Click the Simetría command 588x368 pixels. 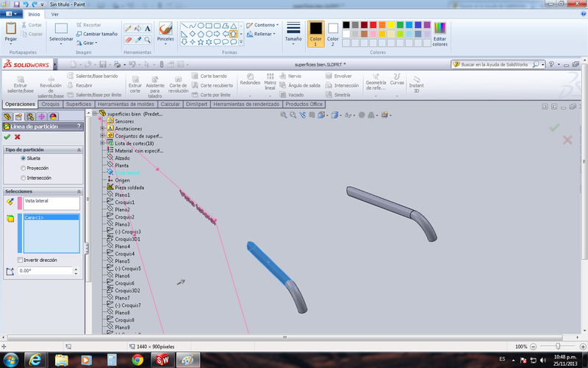(338, 95)
